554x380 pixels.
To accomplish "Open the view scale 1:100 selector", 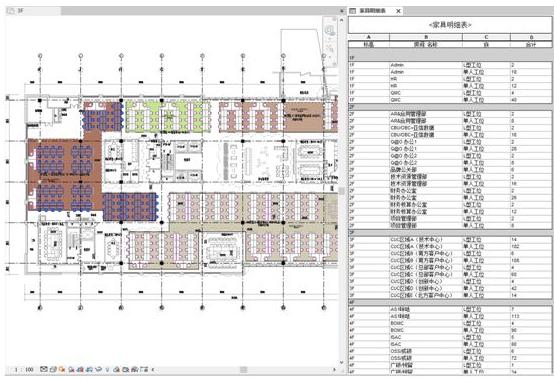I will (25, 369).
